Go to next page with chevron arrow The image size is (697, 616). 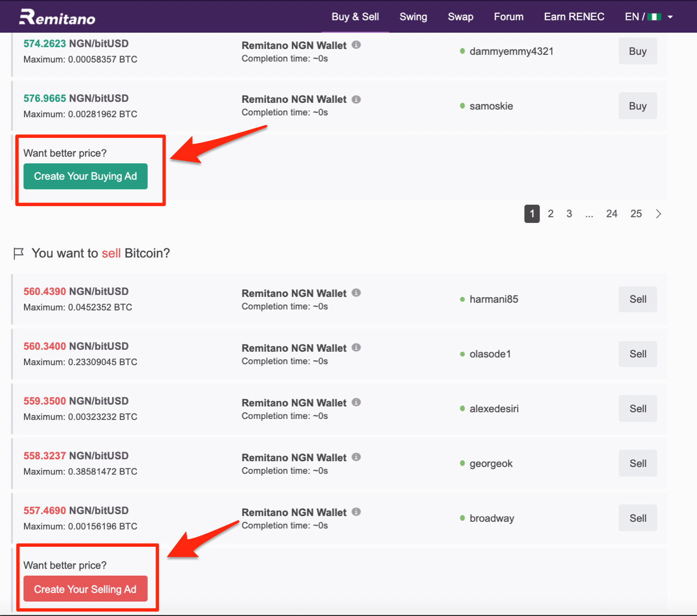click(x=658, y=214)
